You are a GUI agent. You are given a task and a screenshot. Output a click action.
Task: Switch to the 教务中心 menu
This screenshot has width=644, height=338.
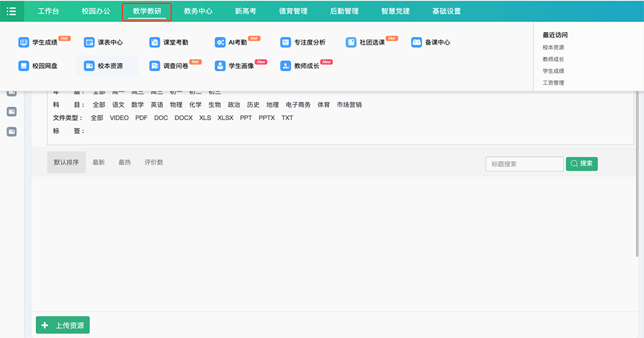[198, 11]
